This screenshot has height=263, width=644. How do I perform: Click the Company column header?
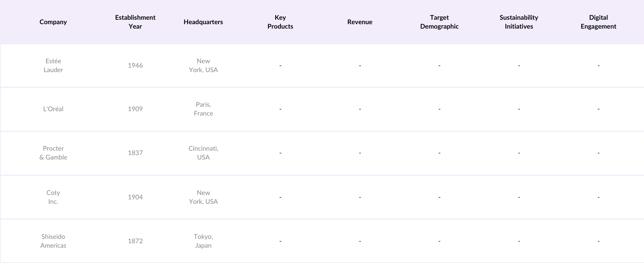(53, 22)
